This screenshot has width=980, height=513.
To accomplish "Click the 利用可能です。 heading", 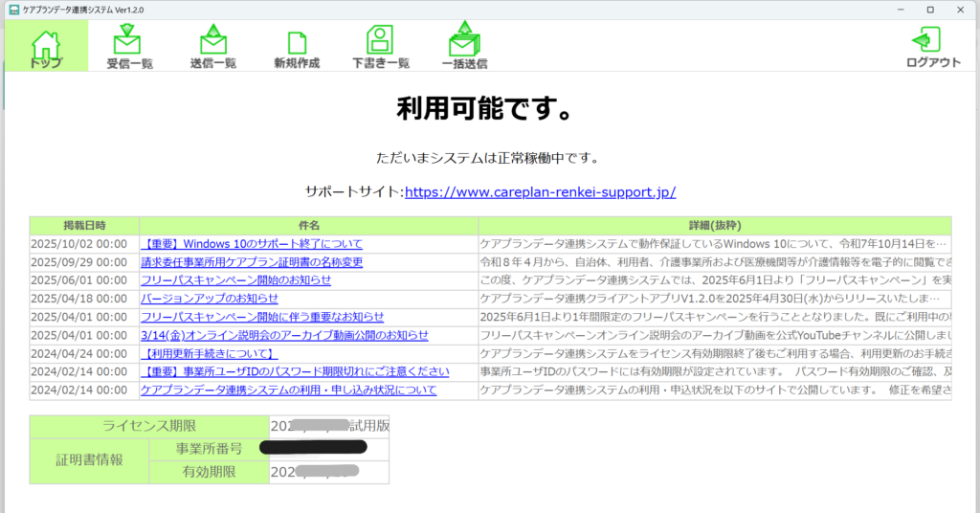I will tap(485, 109).
